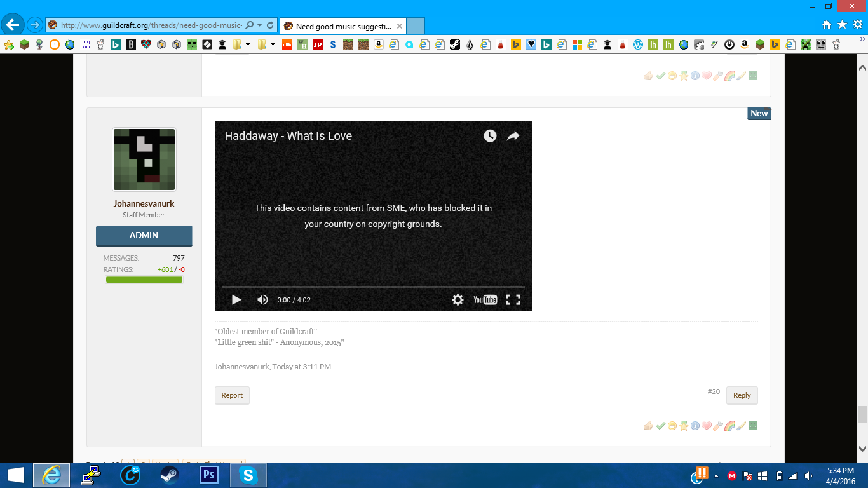The height and width of the screenshot is (488, 868).
Task: Play the Haddaway What Is Love video
Action: click(x=236, y=300)
